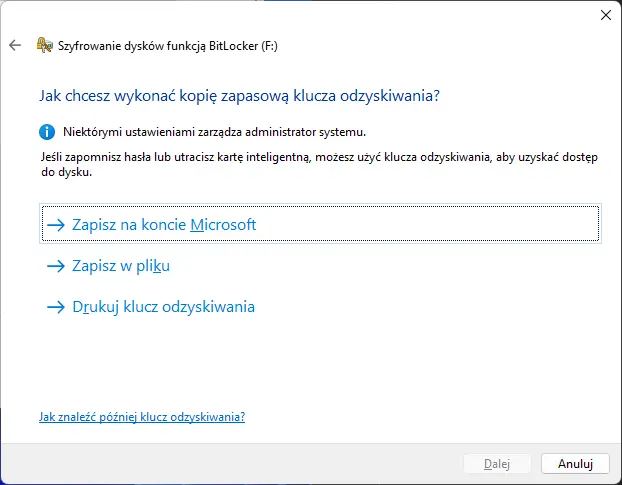Close the BitLocker dialog window
The height and width of the screenshot is (485, 622).
point(606,15)
